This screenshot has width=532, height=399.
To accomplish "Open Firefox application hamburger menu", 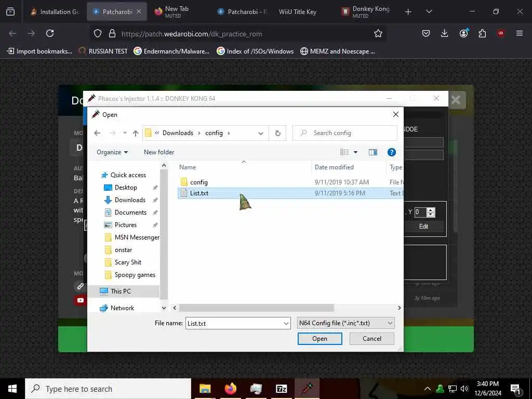I will coord(520,33).
